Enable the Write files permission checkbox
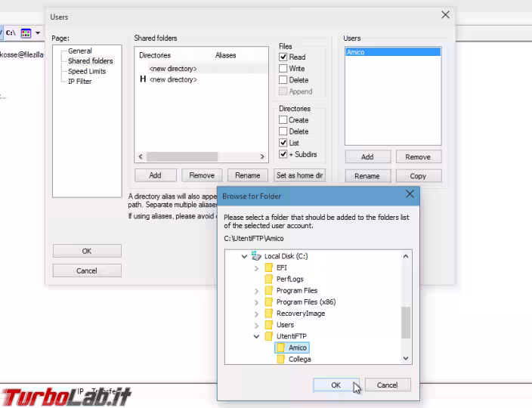532x408 pixels. [283, 69]
